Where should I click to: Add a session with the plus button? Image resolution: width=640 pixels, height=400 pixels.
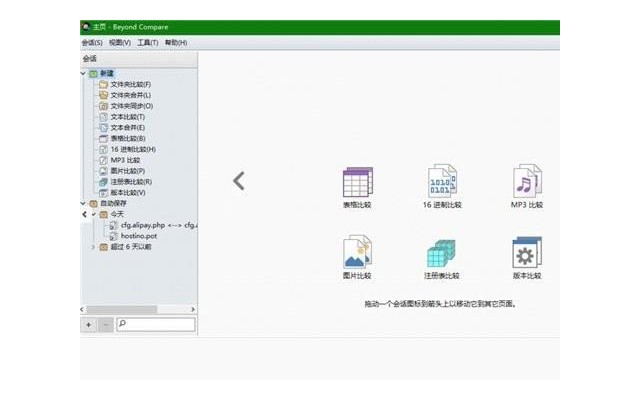(x=89, y=325)
